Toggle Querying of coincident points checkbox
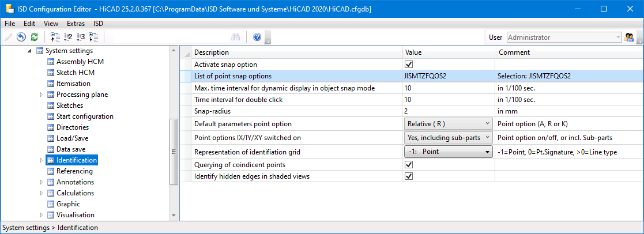 pos(409,165)
